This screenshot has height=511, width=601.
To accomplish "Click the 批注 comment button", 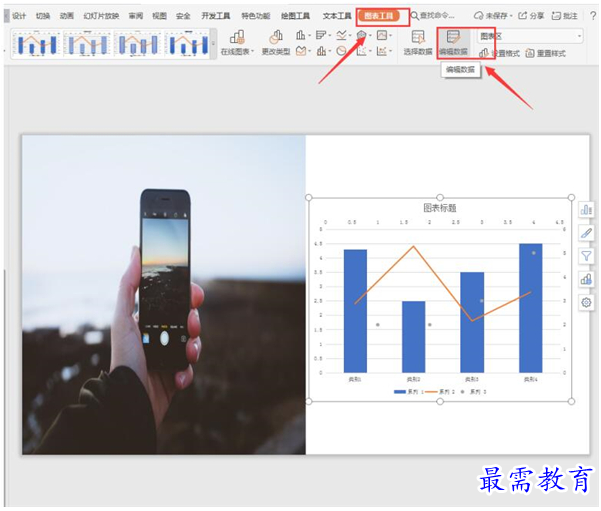I will click(564, 16).
